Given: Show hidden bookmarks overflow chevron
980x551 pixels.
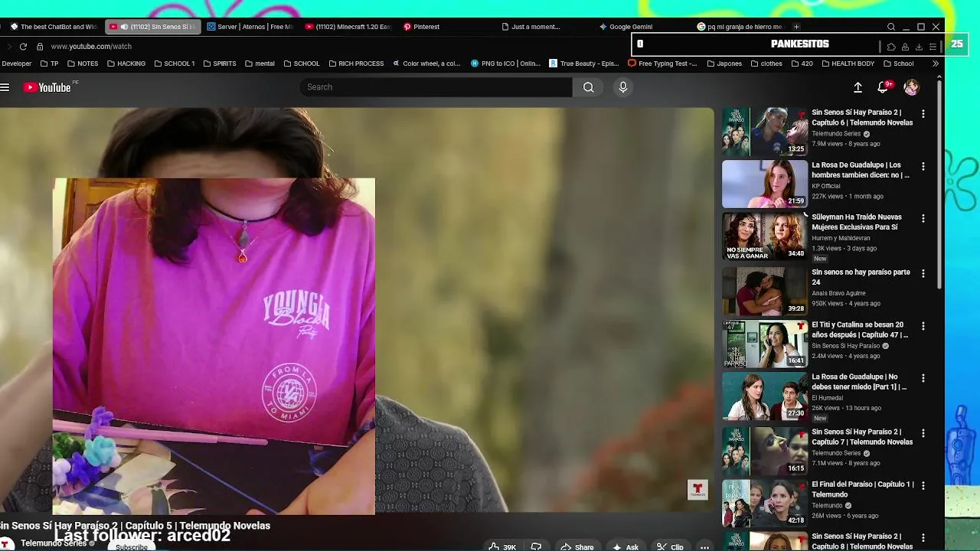Looking at the screenshot, I should (x=935, y=64).
